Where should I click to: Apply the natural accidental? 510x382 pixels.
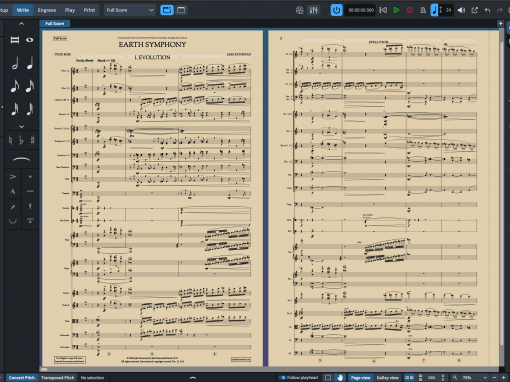[x=10, y=140]
